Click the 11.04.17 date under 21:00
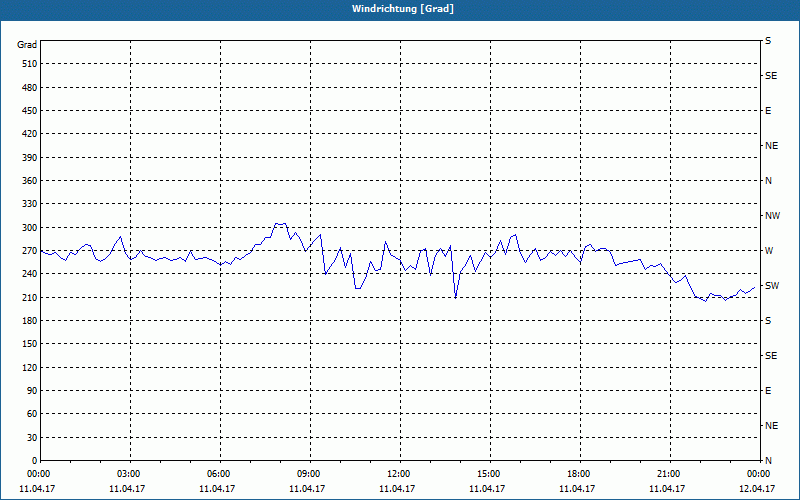 pyautogui.click(x=667, y=488)
